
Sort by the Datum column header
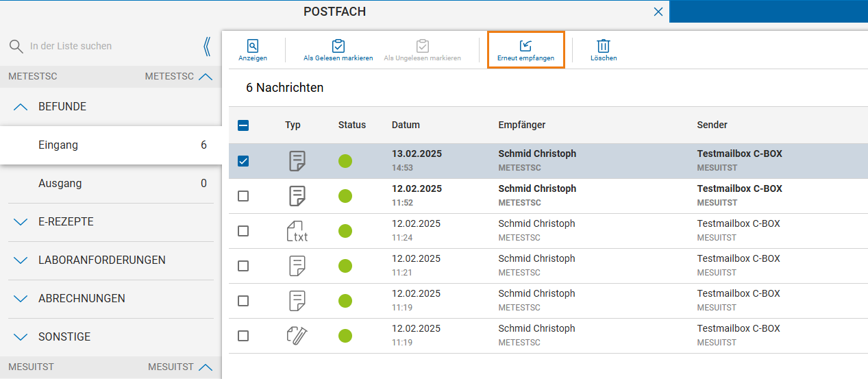pyautogui.click(x=406, y=125)
